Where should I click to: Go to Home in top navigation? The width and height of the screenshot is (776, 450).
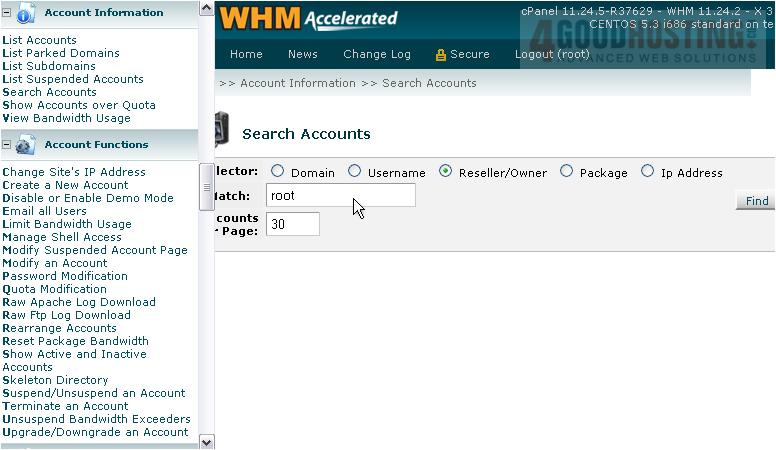pyautogui.click(x=246, y=54)
